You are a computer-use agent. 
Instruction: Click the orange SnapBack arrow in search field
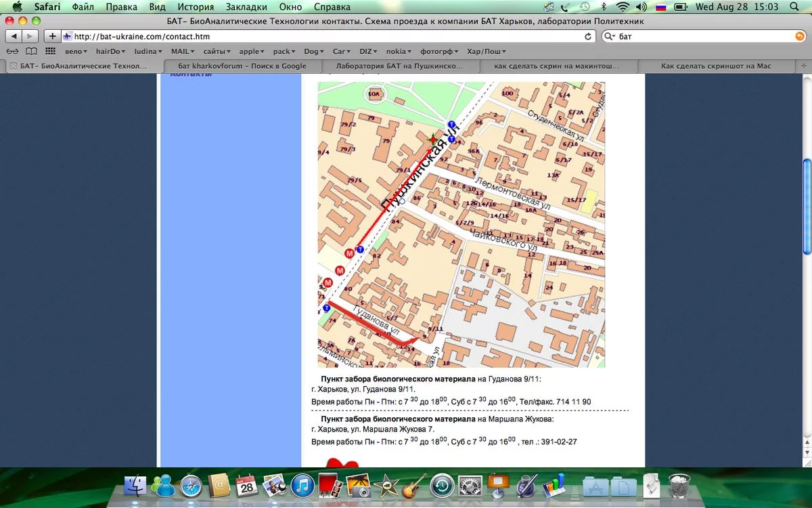pyautogui.click(x=800, y=37)
